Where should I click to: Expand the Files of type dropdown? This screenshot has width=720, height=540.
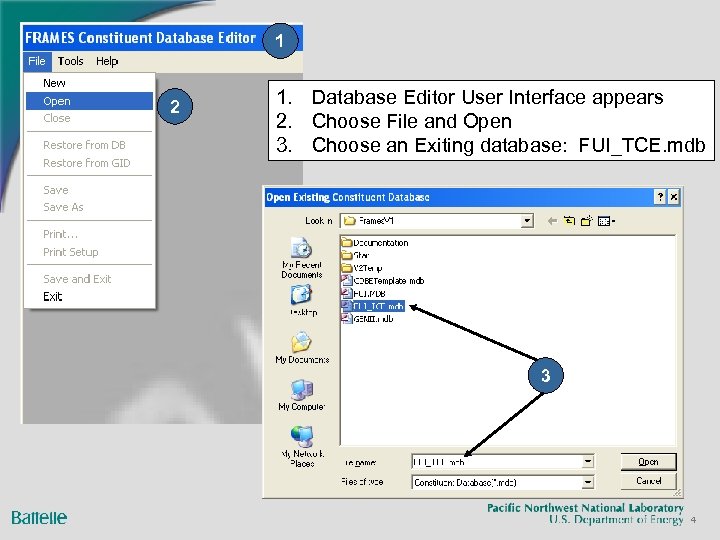click(588, 482)
